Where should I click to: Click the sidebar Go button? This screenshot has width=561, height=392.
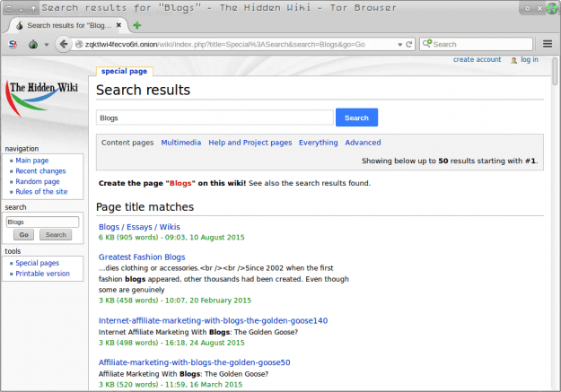(23, 235)
